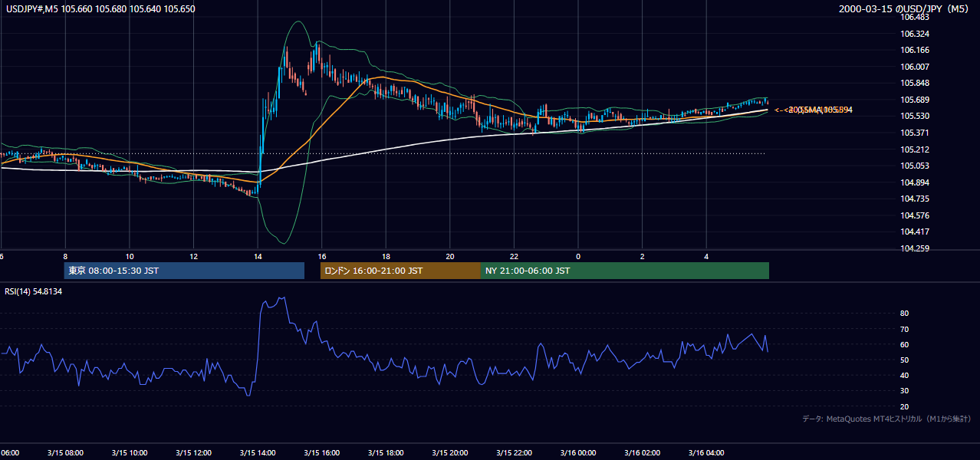Click hour label 18 under the price chart
The width and height of the screenshot is (980, 460).
tap(386, 256)
